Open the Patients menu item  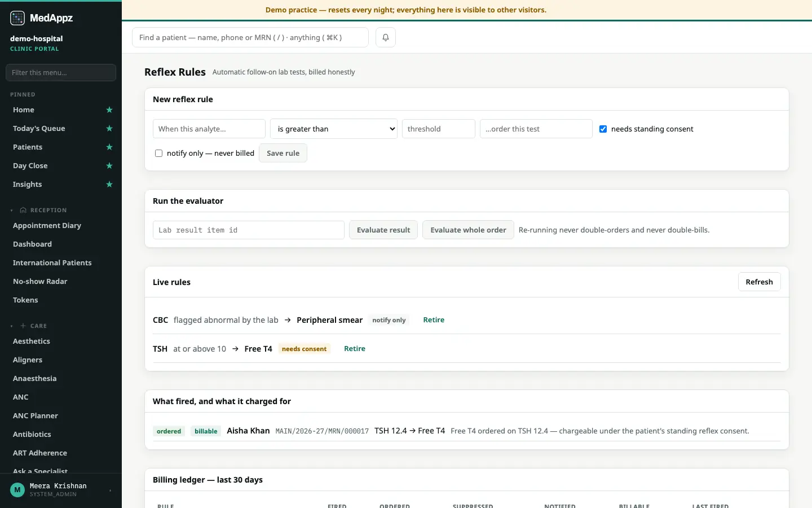point(28,147)
